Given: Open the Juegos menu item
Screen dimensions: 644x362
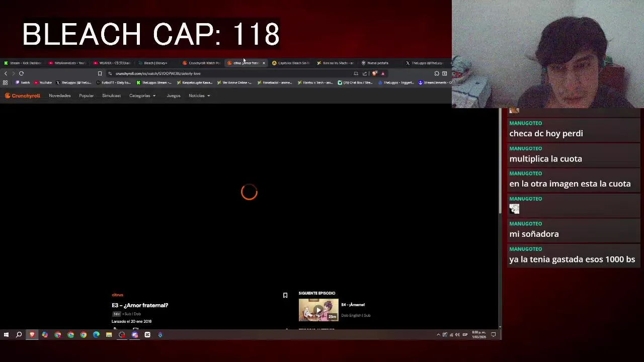Looking at the screenshot, I should (x=174, y=96).
